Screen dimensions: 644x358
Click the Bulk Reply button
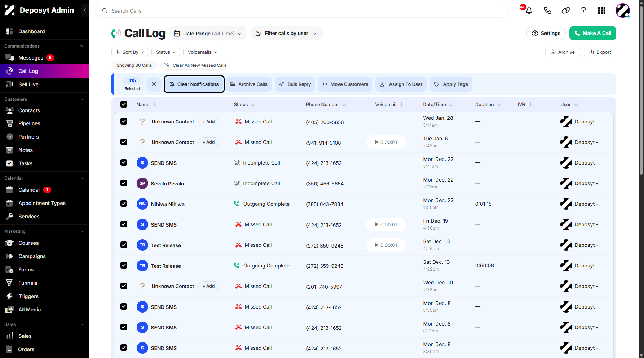(295, 84)
